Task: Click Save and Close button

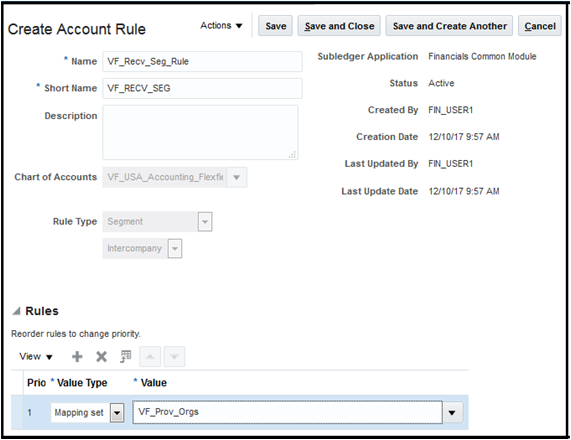Action: (339, 26)
